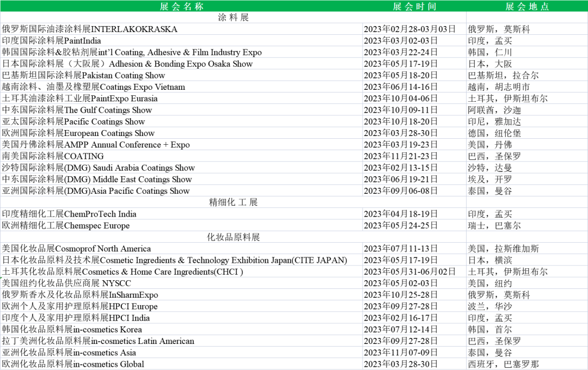
Task: Click the 南美国际涂料展COATING cell
Action: 181,156
